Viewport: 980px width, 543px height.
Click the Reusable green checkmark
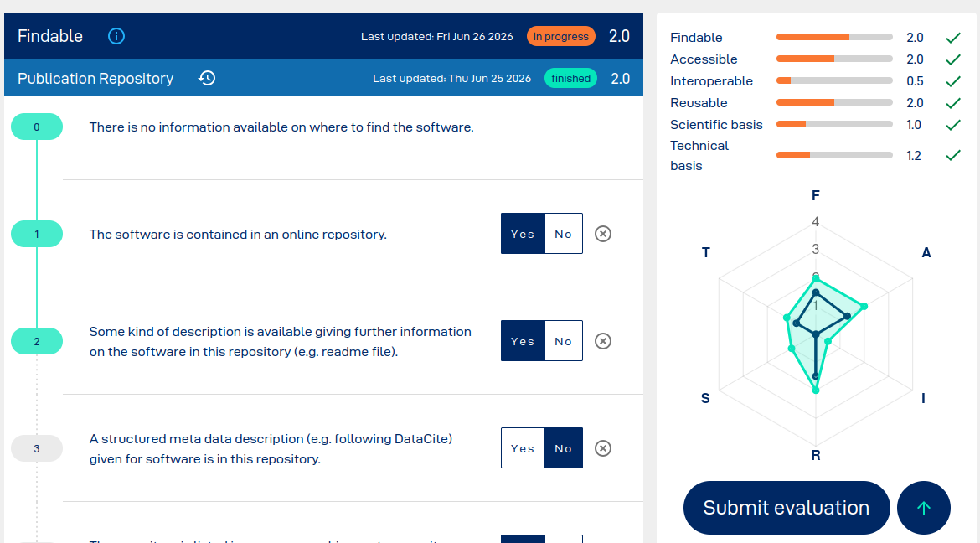[x=953, y=103]
